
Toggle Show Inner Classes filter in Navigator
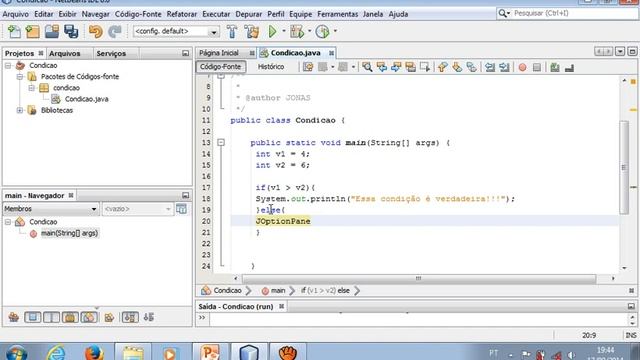coord(89,317)
